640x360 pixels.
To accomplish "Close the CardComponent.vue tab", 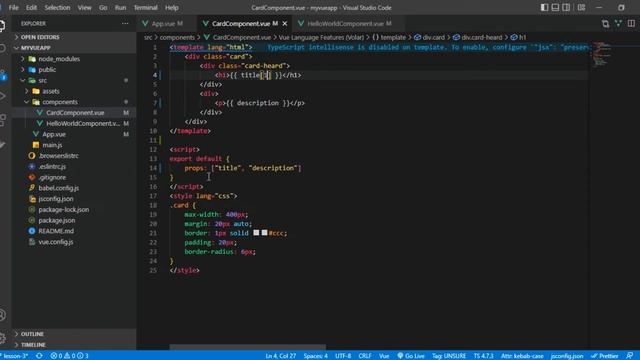I will tap(284, 24).
